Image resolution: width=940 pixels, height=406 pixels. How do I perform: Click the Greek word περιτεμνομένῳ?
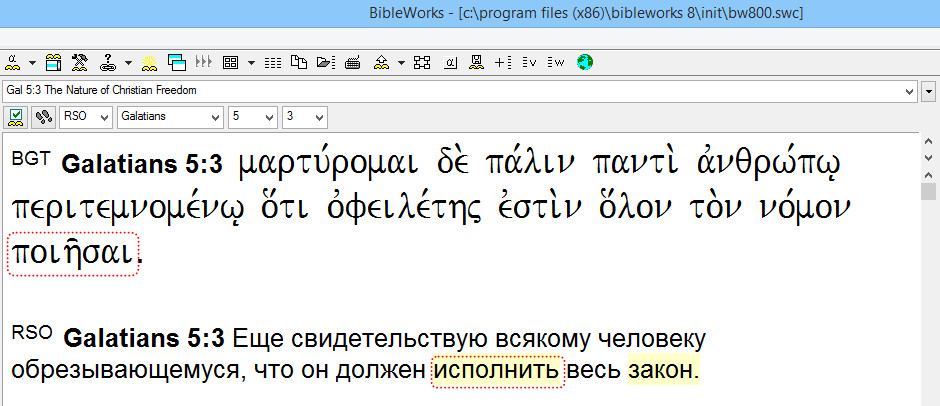(128, 209)
